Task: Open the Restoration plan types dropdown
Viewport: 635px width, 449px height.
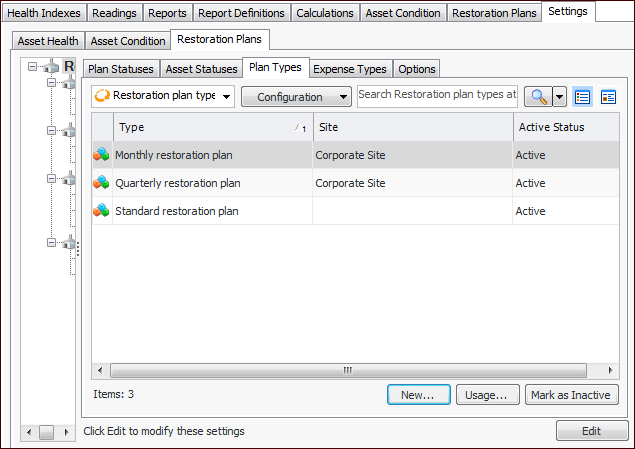Action: point(163,96)
